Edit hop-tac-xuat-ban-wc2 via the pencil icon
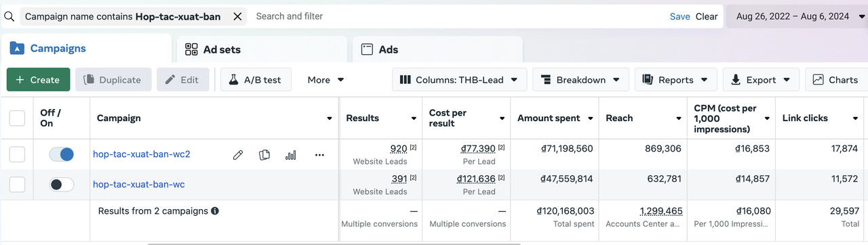 [238, 155]
